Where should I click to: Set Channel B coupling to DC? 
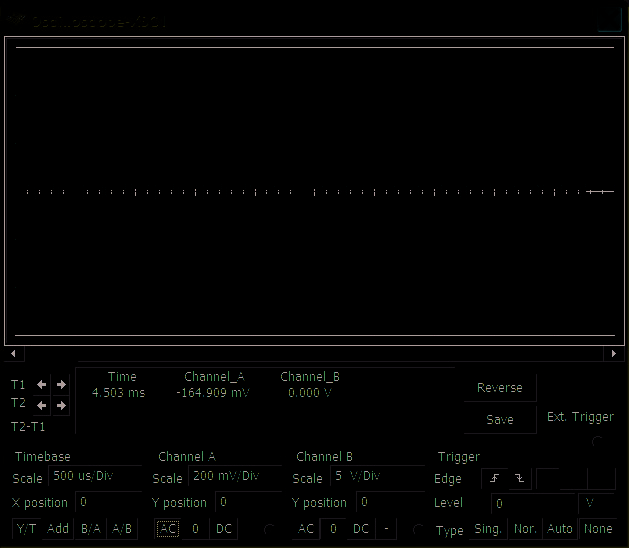[x=361, y=529]
